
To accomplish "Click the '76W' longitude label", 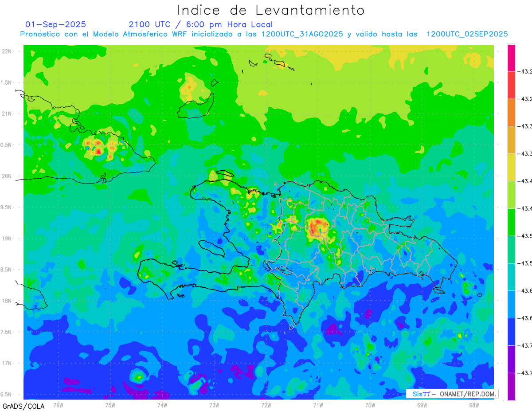I will 58,405.
